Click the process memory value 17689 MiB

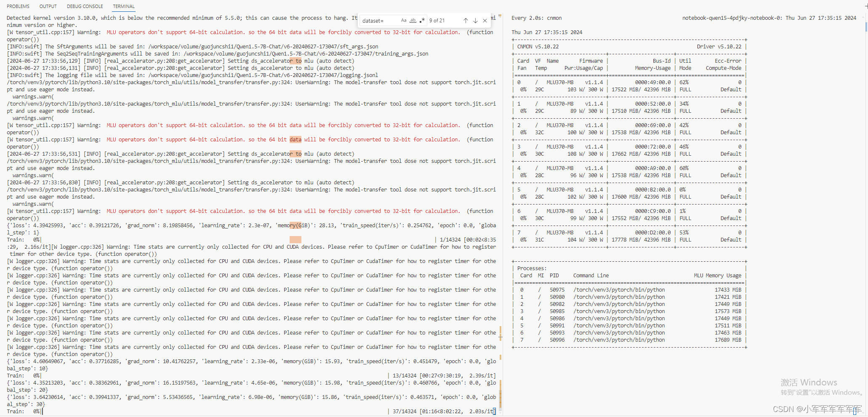click(x=728, y=340)
